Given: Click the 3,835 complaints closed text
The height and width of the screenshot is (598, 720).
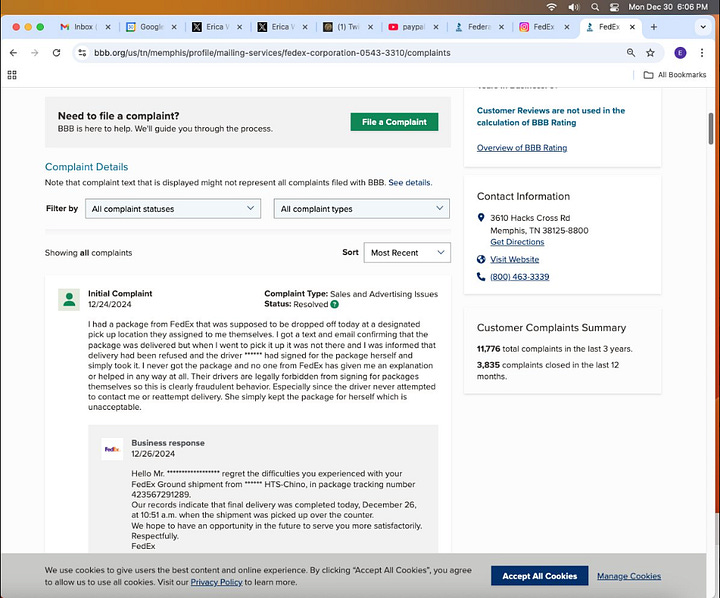Looking at the screenshot, I should pos(548,371).
